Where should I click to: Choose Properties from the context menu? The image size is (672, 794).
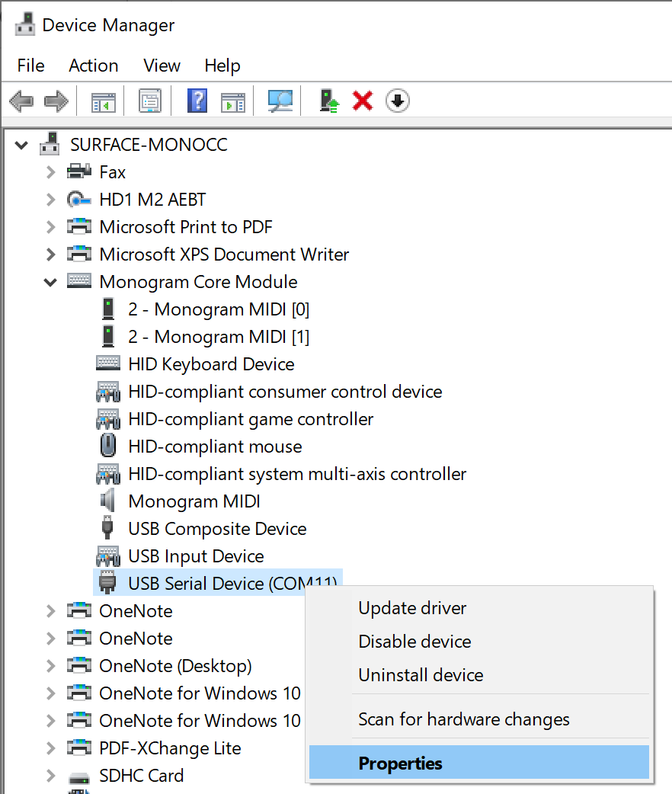478,763
